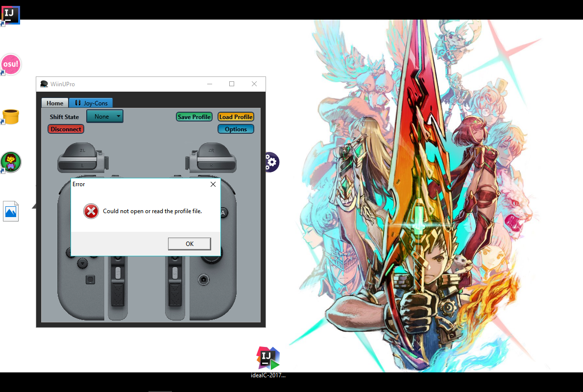This screenshot has width=583, height=392.
Task: Click the ZR trigger on right Joy-Con
Action: pos(212,150)
